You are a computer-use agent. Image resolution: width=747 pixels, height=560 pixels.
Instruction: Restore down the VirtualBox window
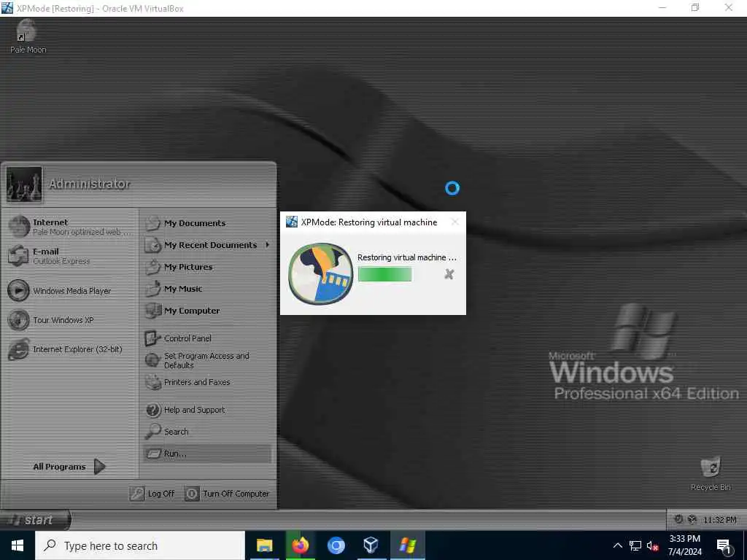pyautogui.click(x=695, y=7)
